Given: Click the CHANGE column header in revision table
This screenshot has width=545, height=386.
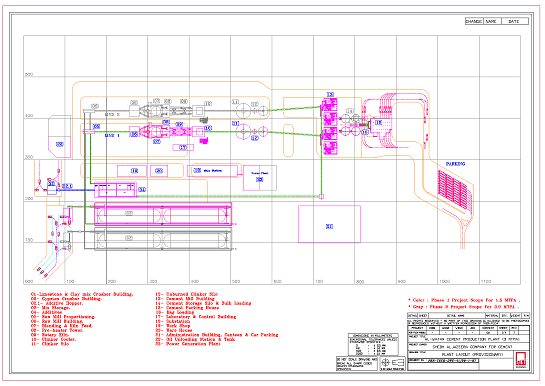Looking at the screenshot, I should point(474,21).
